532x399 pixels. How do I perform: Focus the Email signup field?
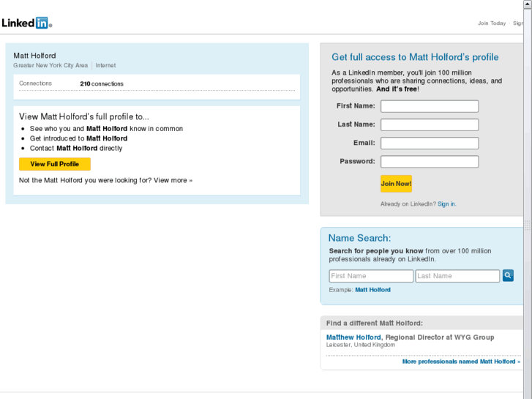coord(430,143)
